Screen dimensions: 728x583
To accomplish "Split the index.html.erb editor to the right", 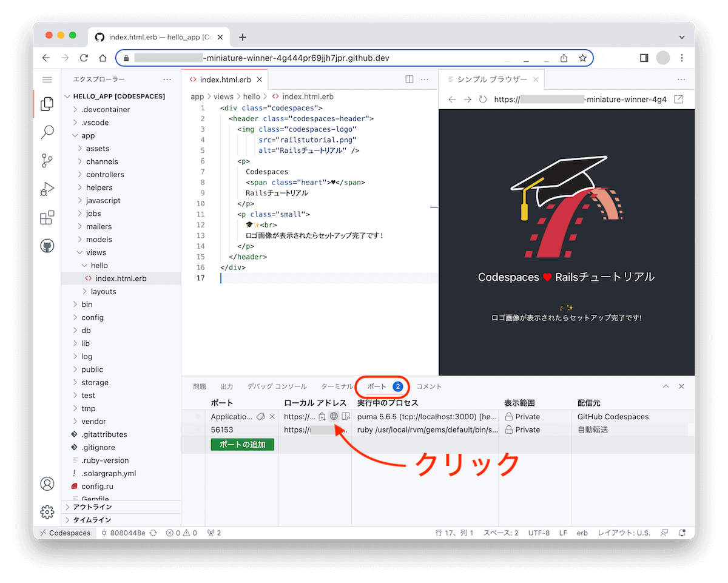I will pos(409,79).
